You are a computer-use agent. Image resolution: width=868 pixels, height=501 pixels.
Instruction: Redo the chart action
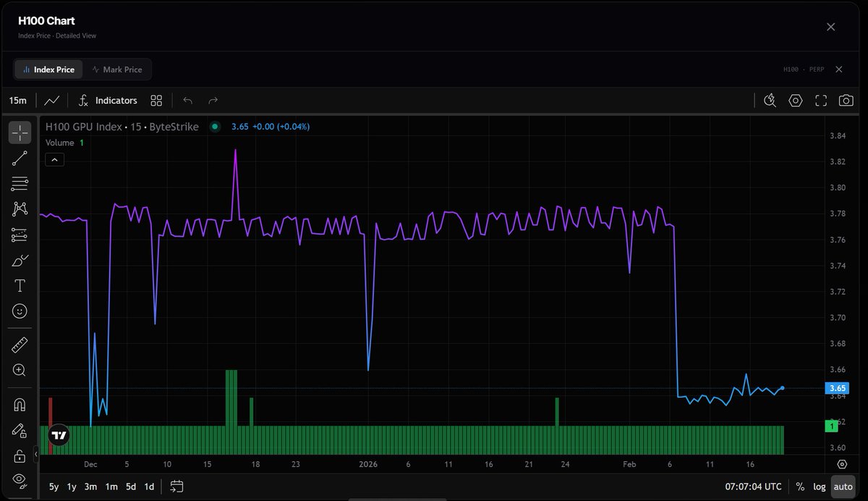tap(213, 101)
